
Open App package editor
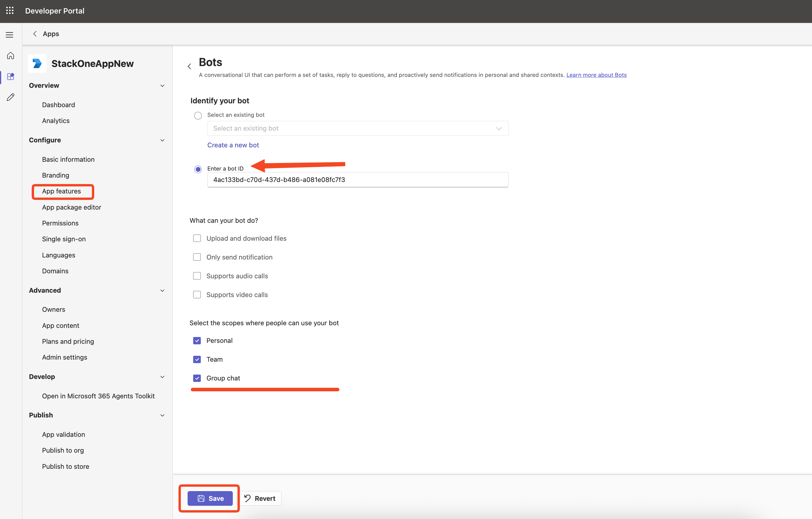coord(72,208)
